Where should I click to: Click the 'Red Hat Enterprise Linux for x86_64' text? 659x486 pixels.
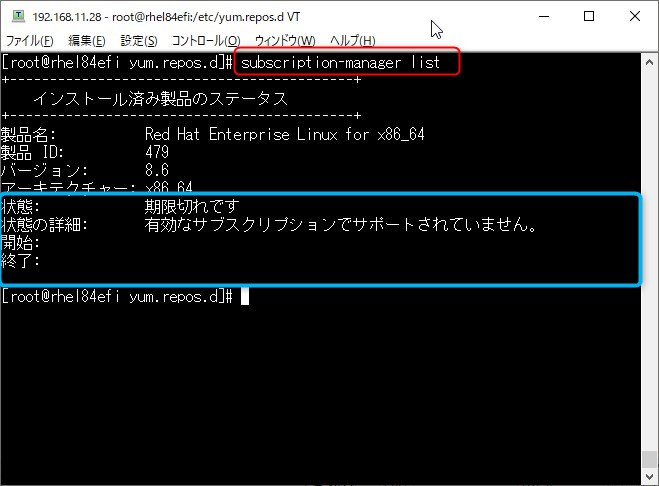point(285,134)
